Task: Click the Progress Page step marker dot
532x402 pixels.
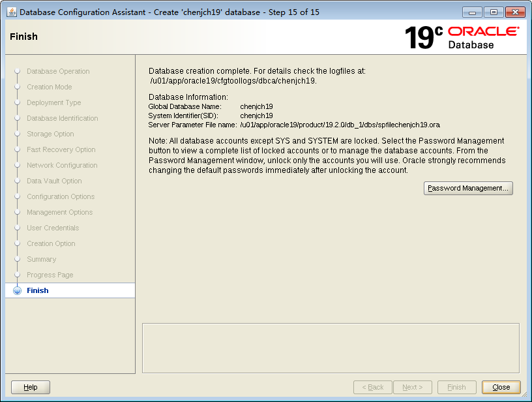Action: pyautogui.click(x=17, y=275)
